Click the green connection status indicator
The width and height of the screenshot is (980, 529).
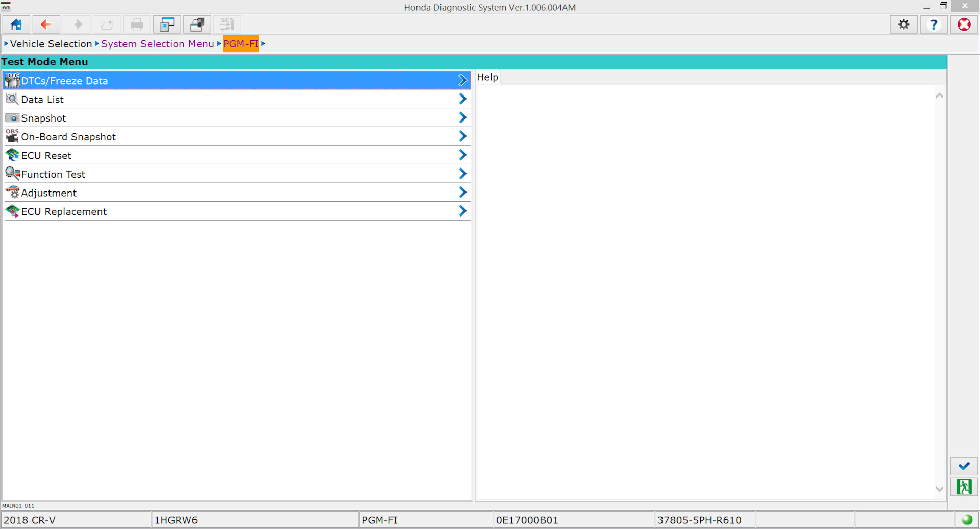(967, 520)
